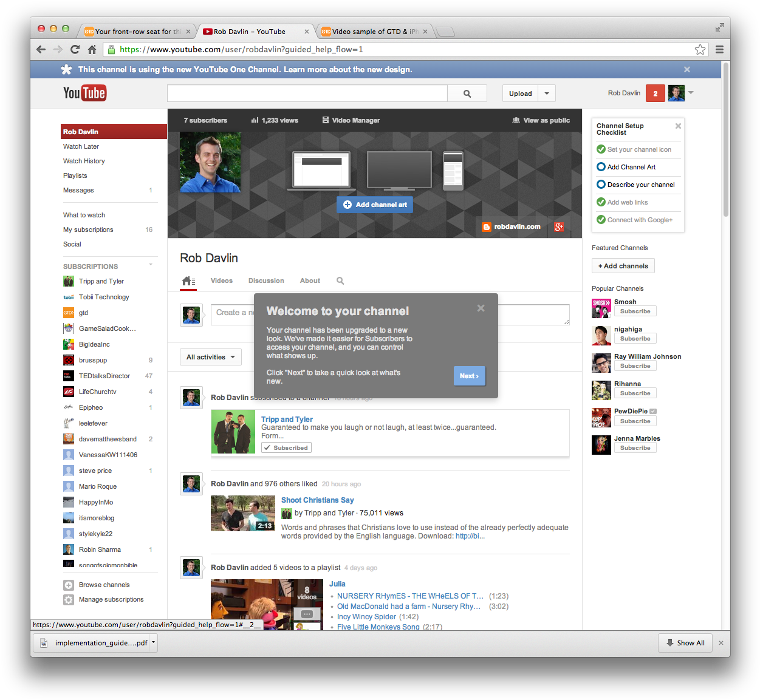760x700 pixels.
Task: Open the Shoot Christians Say video link
Action: pyautogui.click(x=318, y=500)
